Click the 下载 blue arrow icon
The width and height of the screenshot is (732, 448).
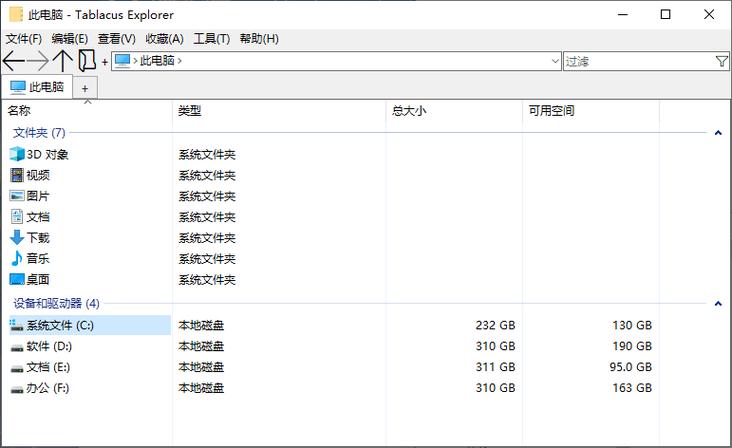17,238
